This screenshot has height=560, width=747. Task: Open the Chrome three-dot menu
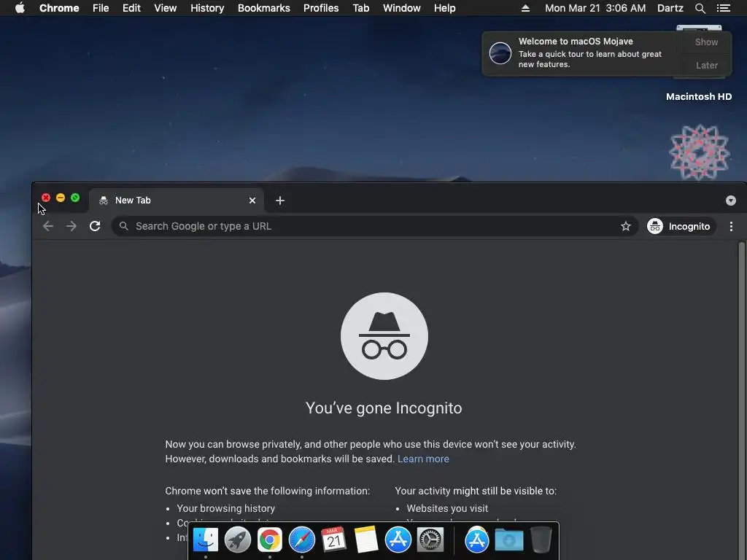pos(731,226)
